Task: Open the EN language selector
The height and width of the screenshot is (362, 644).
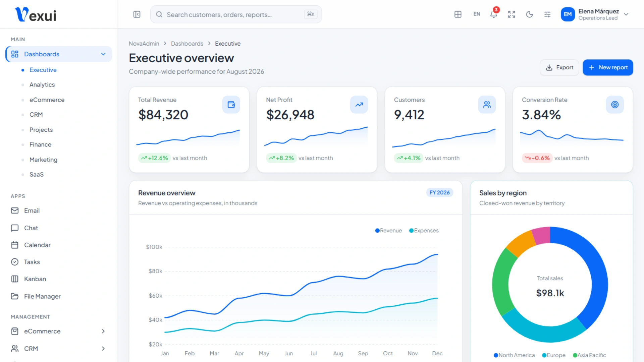Action: [477, 14]
